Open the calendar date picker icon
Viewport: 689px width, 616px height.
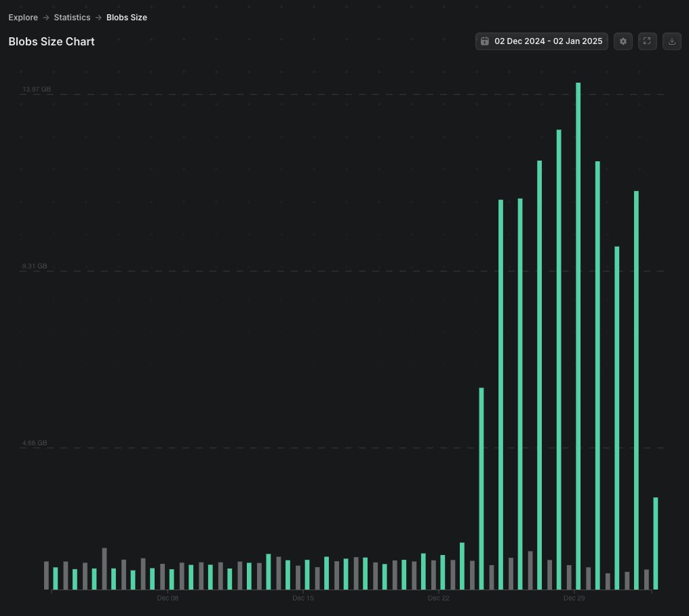485,41
